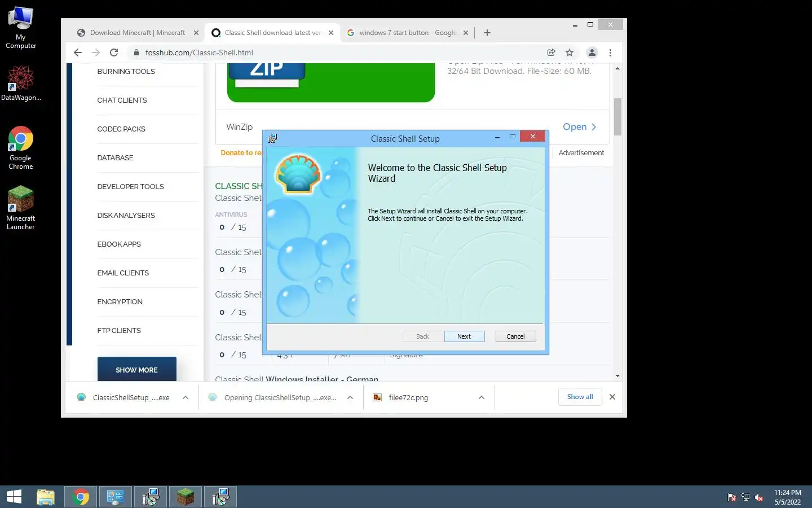Click Donate link on fosshub page
The height and width of the screenshot is (508, 812).
click(241, 153)
